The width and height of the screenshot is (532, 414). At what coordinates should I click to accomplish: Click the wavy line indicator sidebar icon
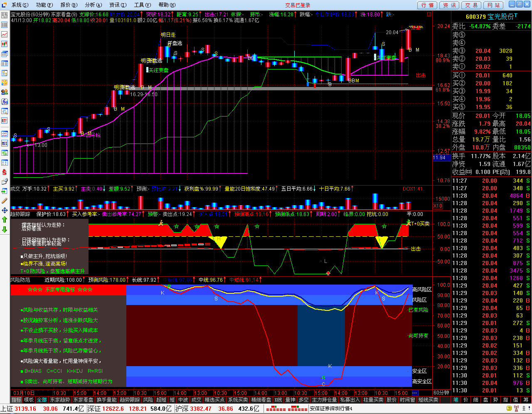(5, 134)
